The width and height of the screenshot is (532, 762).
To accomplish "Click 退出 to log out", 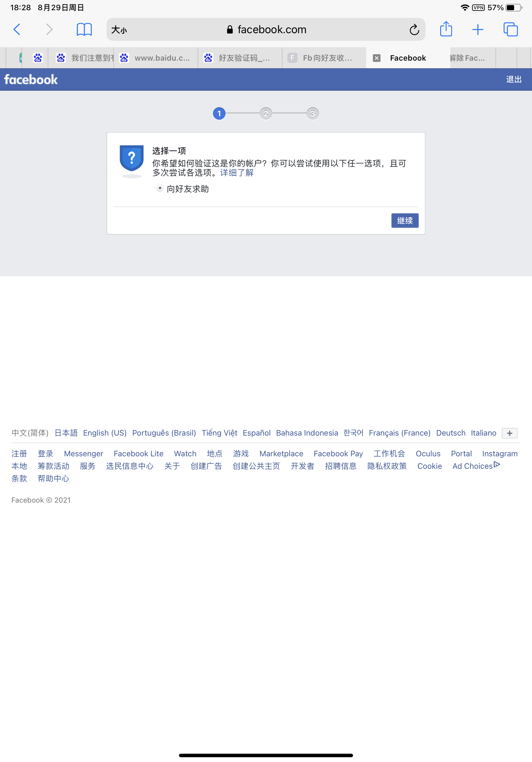I will (514, 80).
